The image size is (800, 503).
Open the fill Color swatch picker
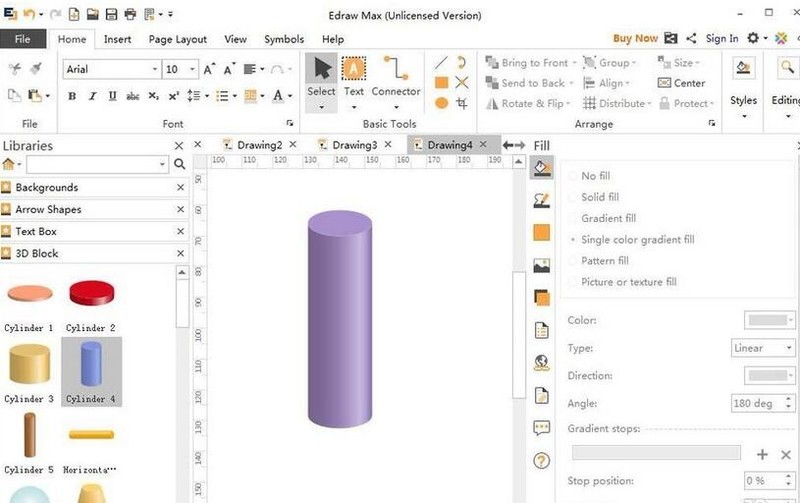[769, 320]
